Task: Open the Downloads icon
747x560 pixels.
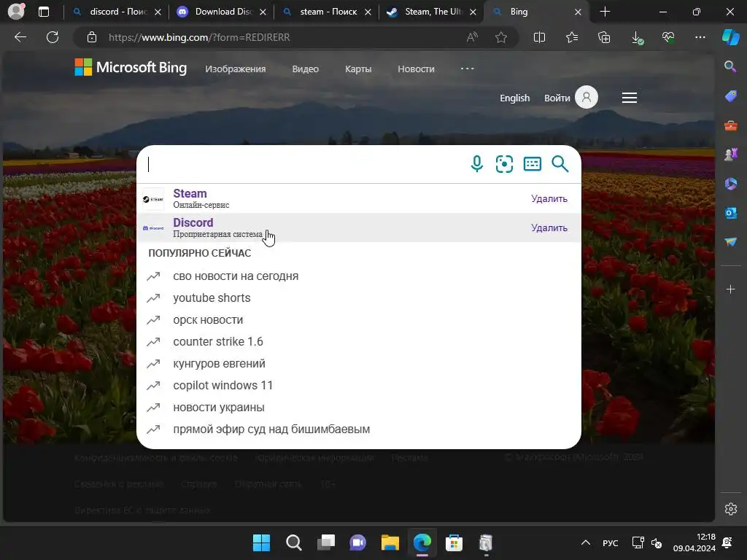Action: (636, 37)
